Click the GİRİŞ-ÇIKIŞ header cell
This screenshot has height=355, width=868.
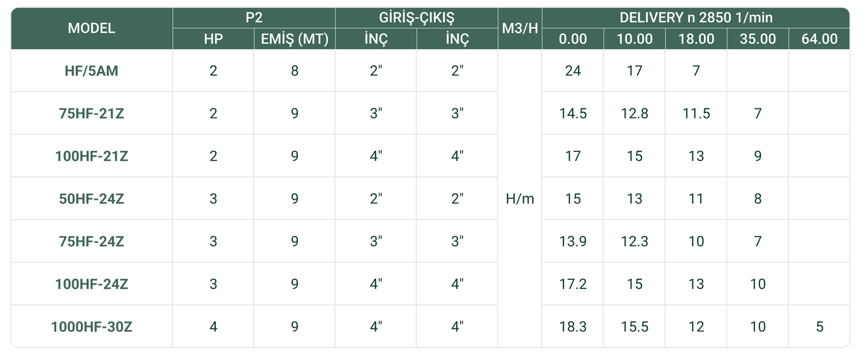pos(416,17)
